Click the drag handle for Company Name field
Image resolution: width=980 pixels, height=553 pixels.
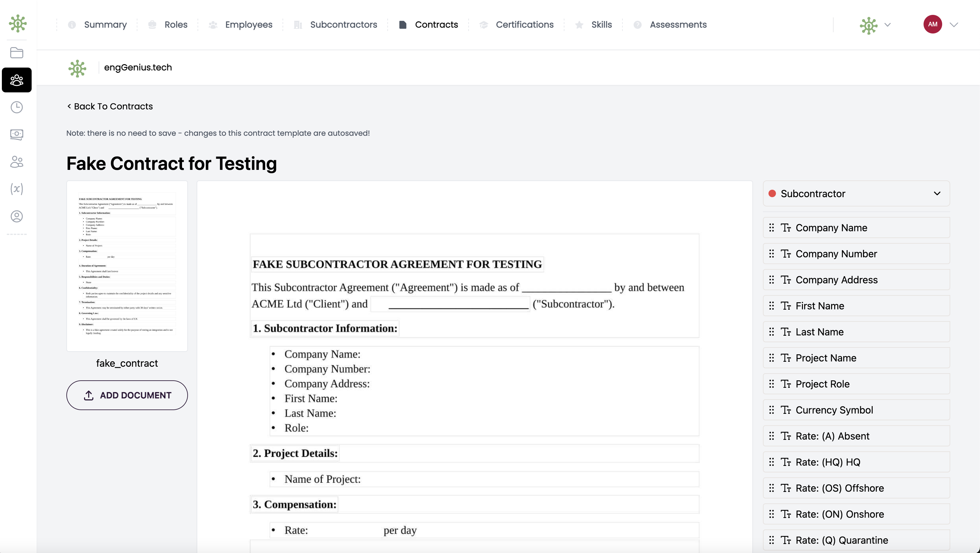click(772, 228)
